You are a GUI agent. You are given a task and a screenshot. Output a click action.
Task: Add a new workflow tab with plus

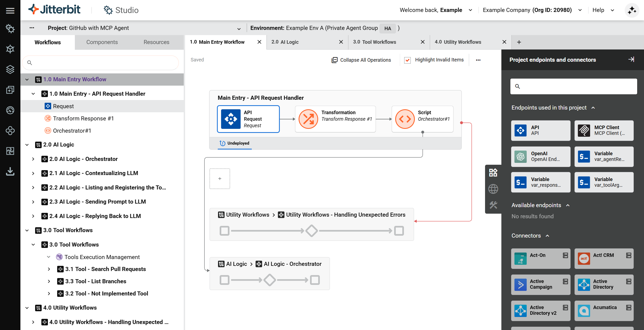coord(519,42)
